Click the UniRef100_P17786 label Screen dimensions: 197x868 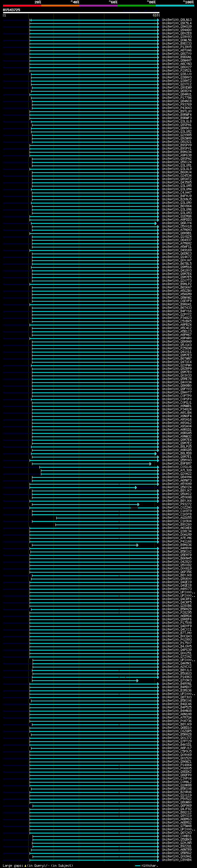pos(177,98)
